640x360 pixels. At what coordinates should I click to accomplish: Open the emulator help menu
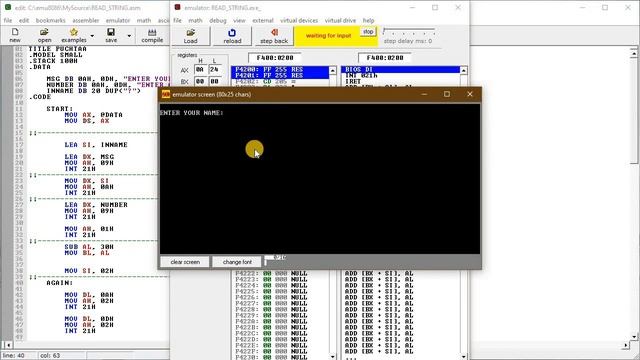point(368,20)
